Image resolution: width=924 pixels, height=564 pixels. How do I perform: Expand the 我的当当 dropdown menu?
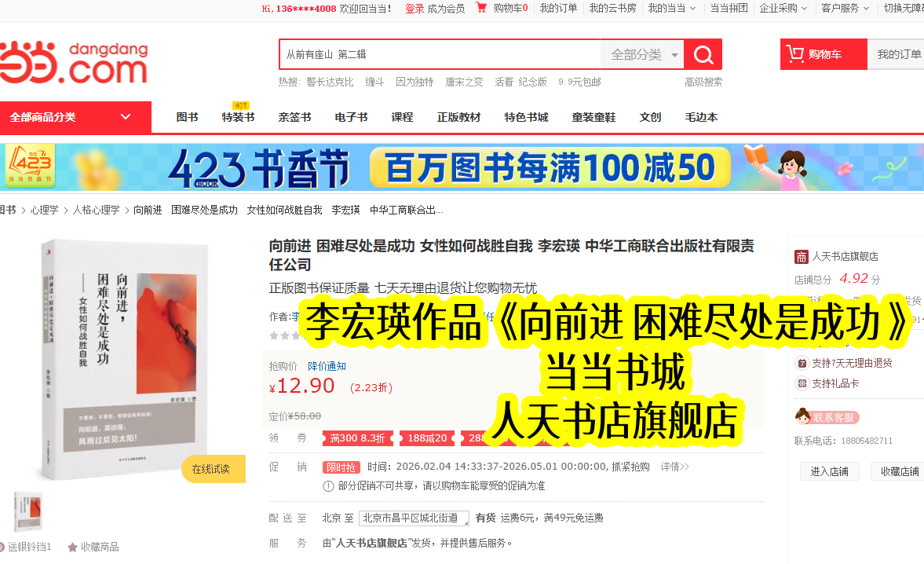pyautogui.click(x=672, y=8)
